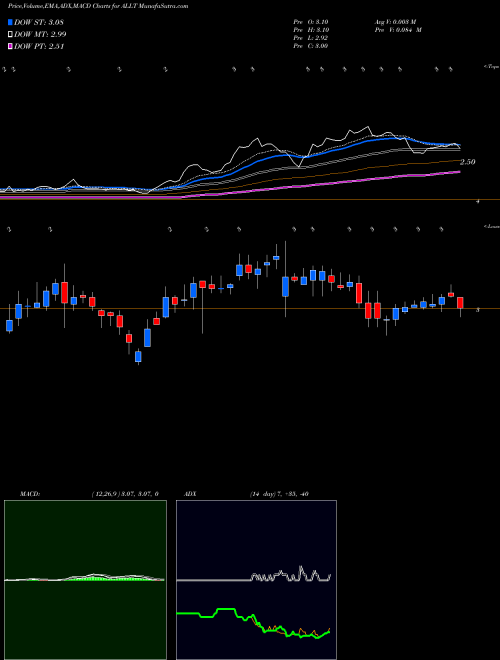Click the end of the magenta long-term EMA line
The width and height of the screenshot is (500, 660).
pyautogui.click(x=458, y=172)
